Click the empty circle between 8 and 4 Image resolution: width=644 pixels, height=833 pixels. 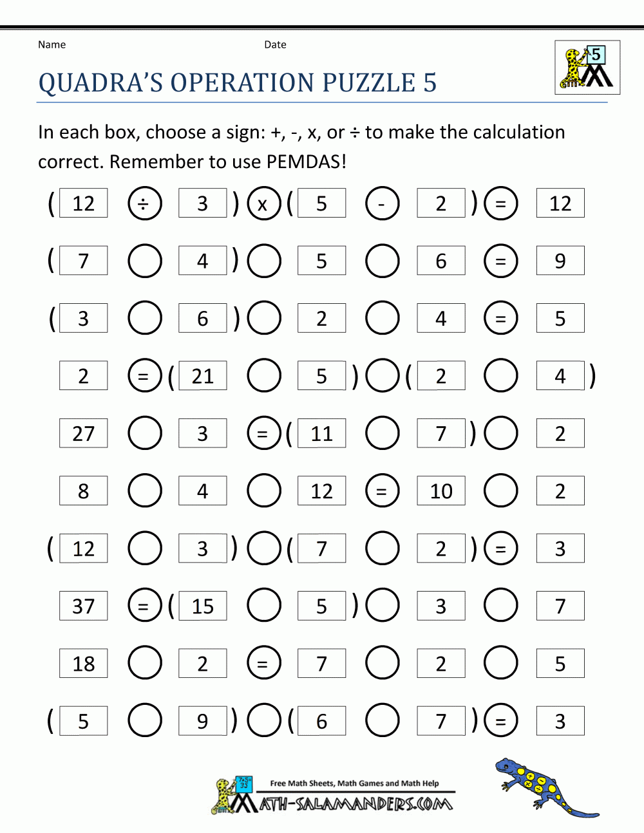(144, 491)
